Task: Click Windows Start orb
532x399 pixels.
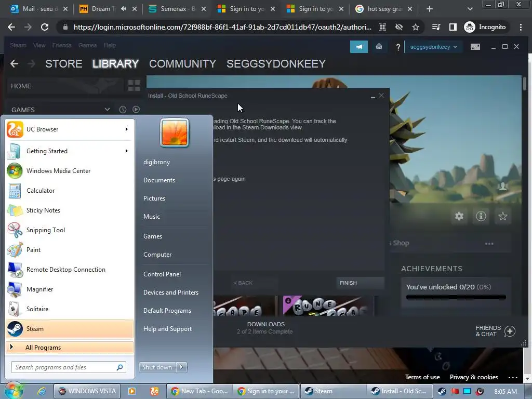Action: pyautogui.click(x=14, y=391)
